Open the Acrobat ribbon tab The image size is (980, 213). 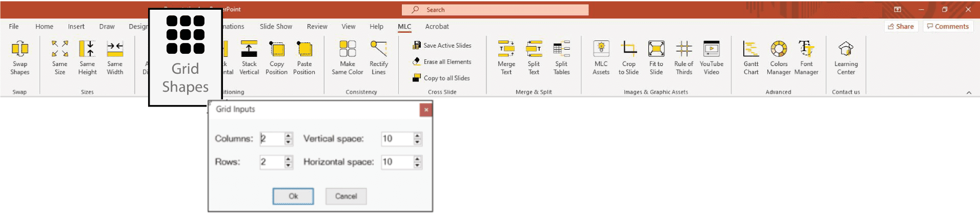pos(437,27)
